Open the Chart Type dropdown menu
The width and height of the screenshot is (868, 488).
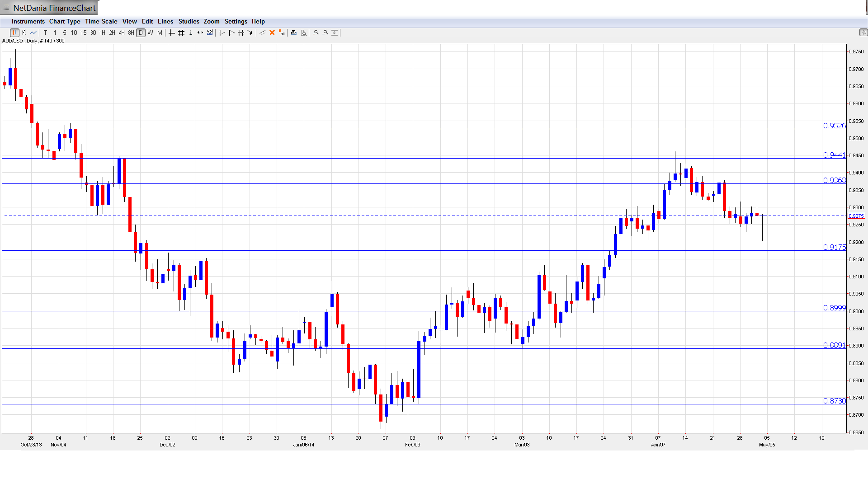(x=65, y=21)
